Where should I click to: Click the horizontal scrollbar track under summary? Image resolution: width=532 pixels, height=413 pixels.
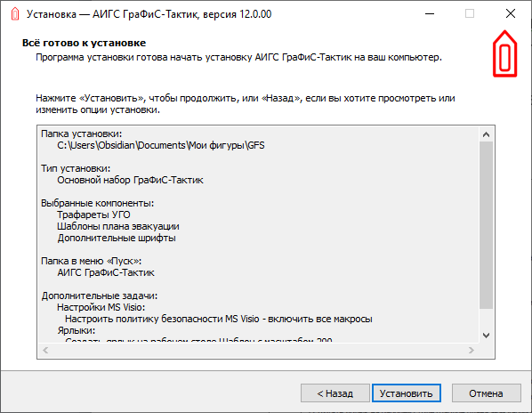click(x=258, y=350)
